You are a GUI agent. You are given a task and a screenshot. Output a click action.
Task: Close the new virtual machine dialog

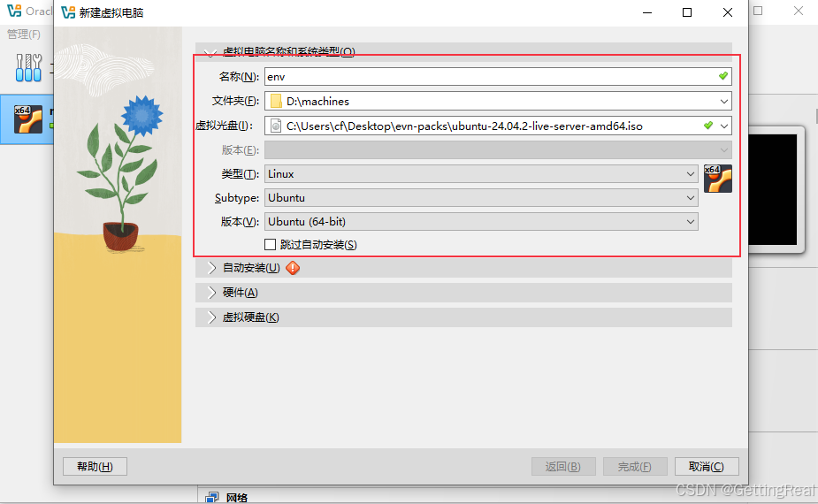point(728,12)
